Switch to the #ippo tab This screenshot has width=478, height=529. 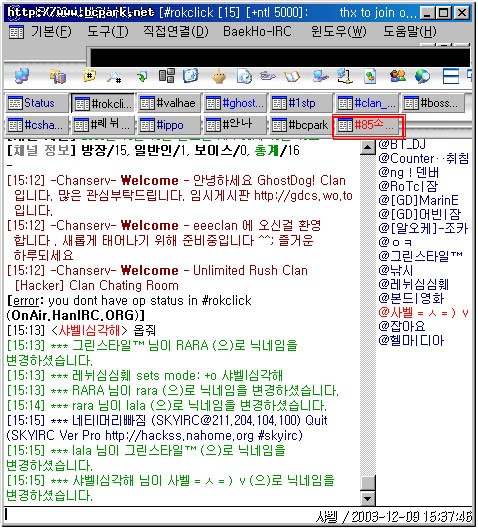point(169,125)
